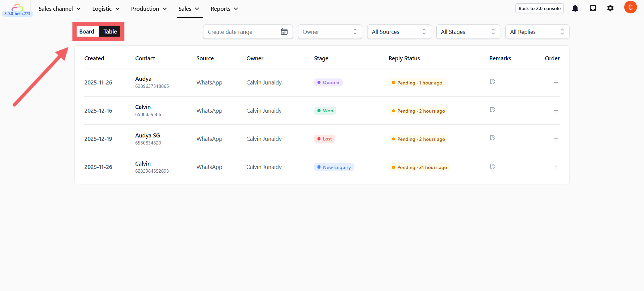
Task: Open the tablet/device view icon
Action: tap(593, 8)
